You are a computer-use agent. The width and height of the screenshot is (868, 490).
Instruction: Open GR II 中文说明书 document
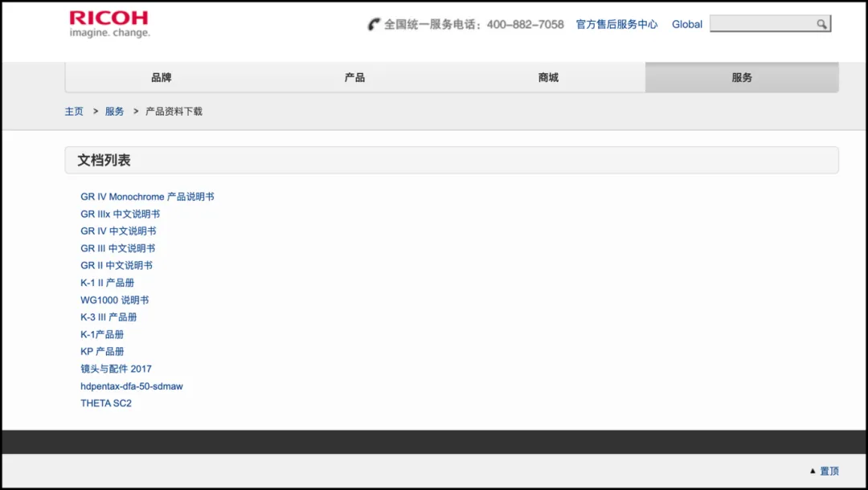(x=117, y=265)
